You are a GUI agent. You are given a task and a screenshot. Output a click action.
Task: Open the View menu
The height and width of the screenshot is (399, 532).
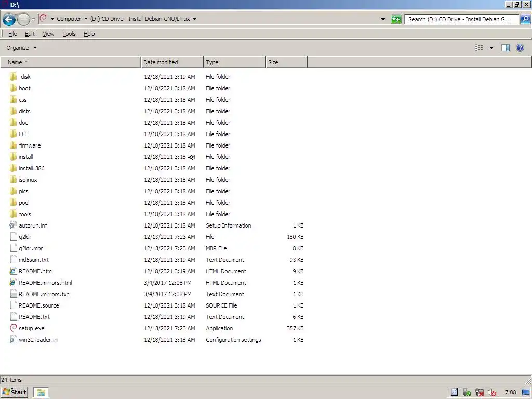48,34
